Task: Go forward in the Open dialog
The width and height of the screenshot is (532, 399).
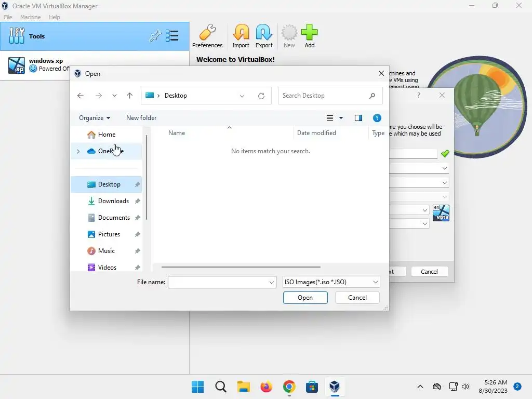Action: click(99, 96)
